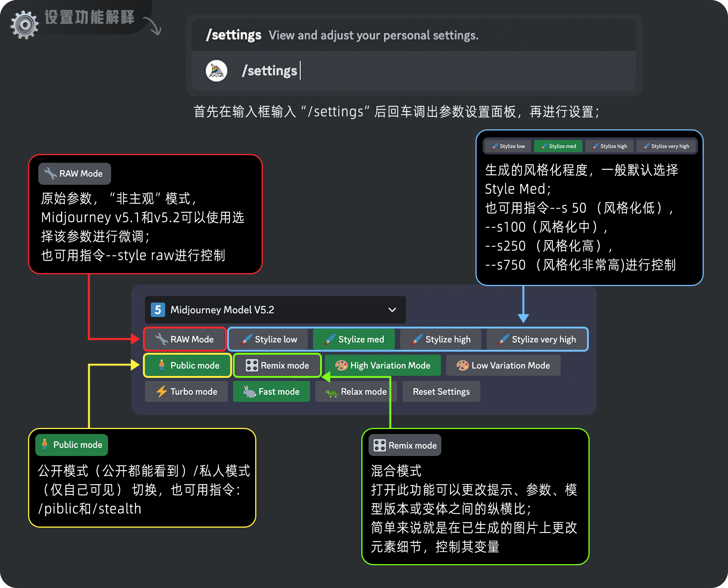The width and height of the screenshot is (728, 588).
Task: Click the gear icon in the title badge
Action: click(x=25, y=25)
